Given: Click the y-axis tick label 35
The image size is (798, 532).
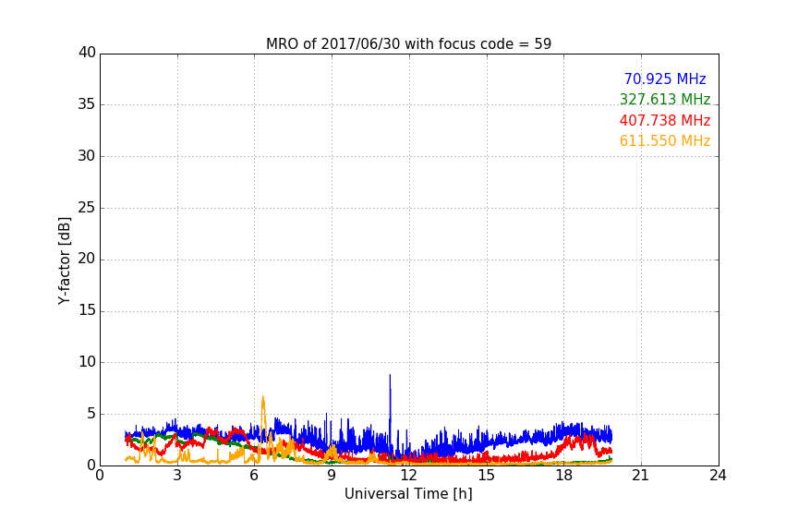Looking at the screenshot, I should coord(87,104).
